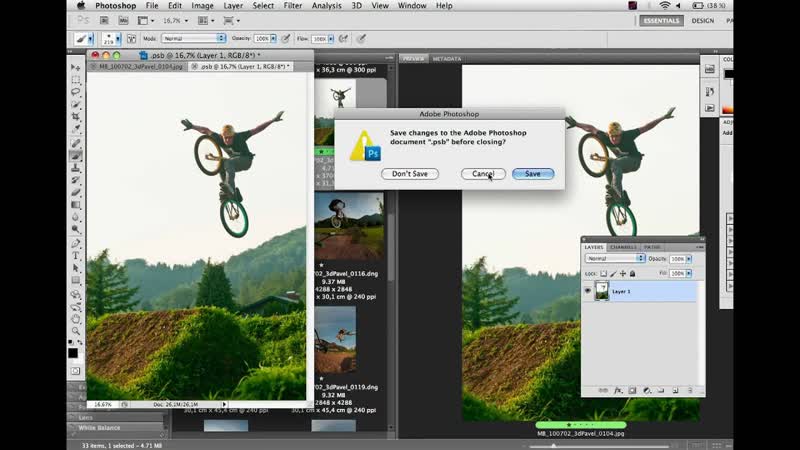Click Save in the dialog
Screen dimensions: 800x450
point(533,174)
